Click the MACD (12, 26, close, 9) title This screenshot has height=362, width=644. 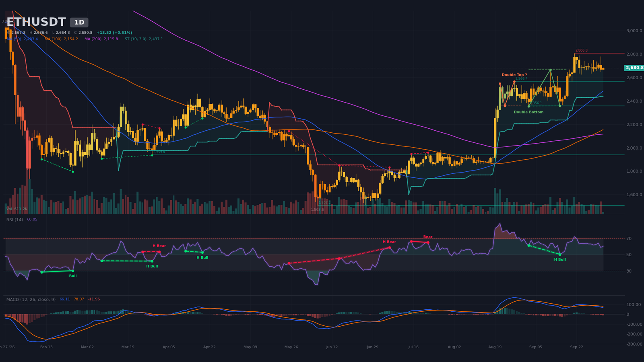click(31, 299)
